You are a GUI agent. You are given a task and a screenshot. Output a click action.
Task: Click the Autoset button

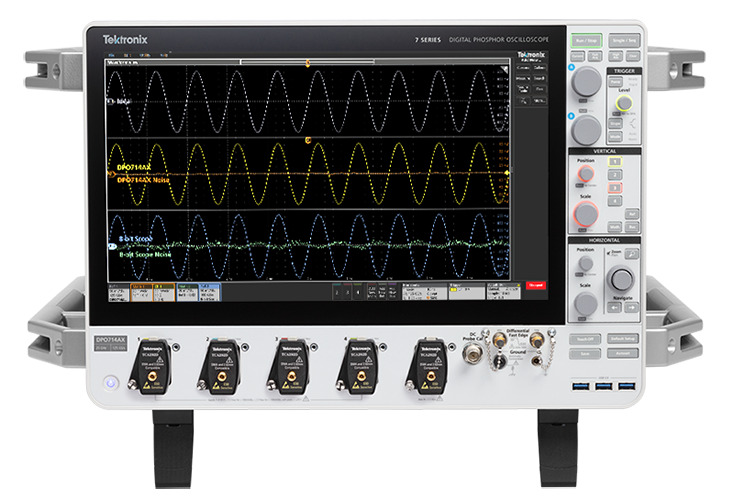tap(623, 353)
